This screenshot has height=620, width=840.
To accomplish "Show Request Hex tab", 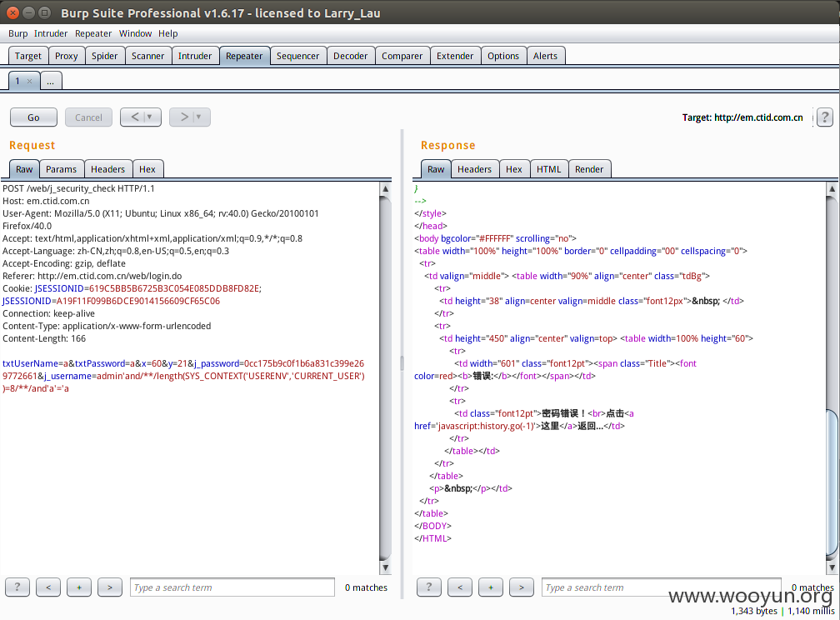I will tap(147, 169).
